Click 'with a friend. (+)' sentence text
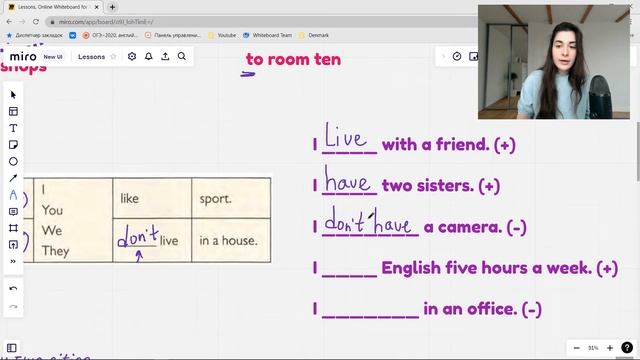 449,144
